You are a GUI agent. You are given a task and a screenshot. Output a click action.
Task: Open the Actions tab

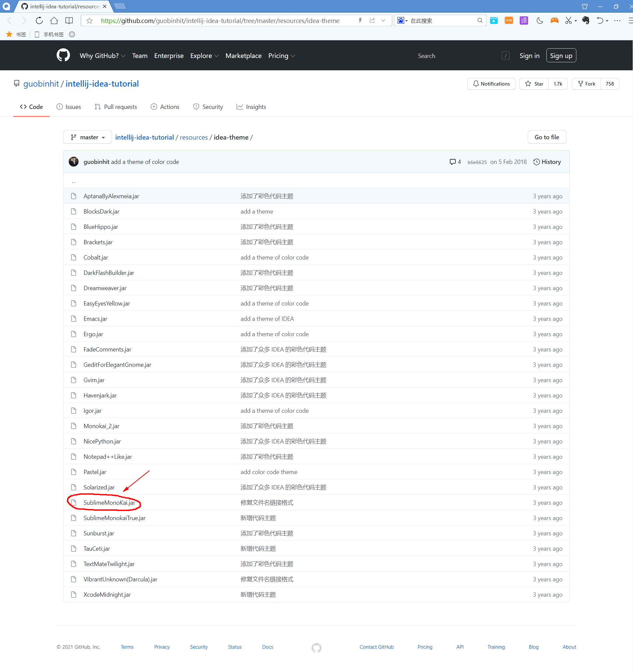(165, 107)
